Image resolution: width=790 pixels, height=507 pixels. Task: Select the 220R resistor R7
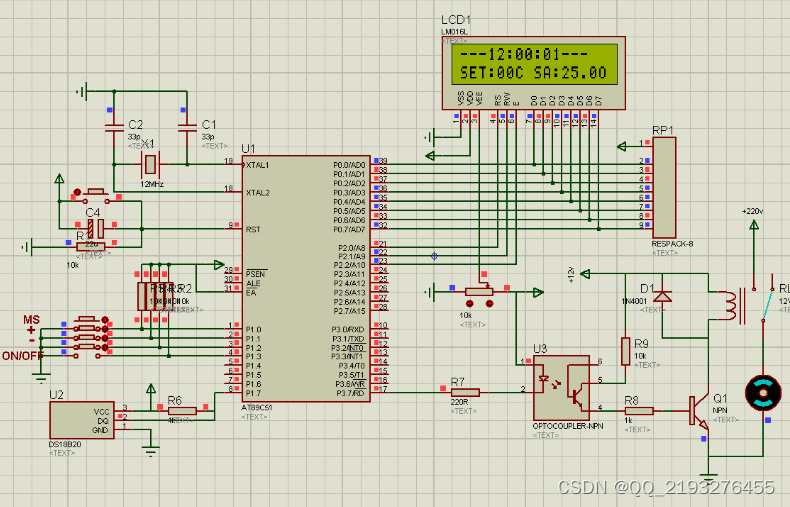465,392
